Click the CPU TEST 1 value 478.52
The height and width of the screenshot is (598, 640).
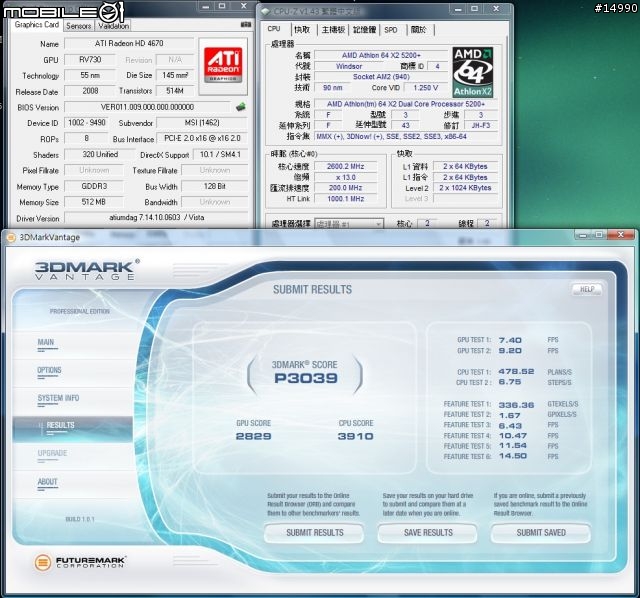click(516, 371)
